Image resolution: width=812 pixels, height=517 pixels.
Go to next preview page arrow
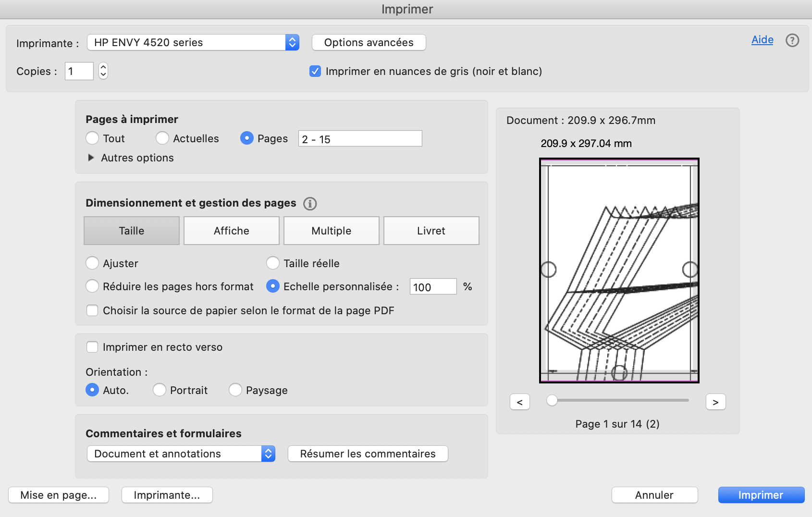pyautogui.click(x=715, y=402)
